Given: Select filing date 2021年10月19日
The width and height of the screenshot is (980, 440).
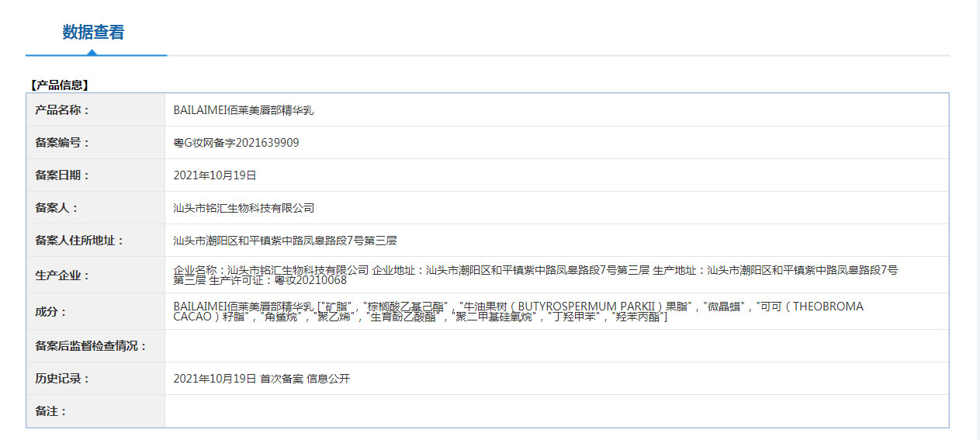Looking at the screenshot, I should [215, 175].
